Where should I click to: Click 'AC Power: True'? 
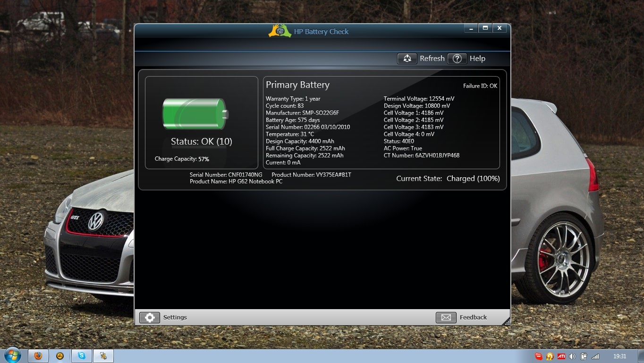click(x=403, y=148)
